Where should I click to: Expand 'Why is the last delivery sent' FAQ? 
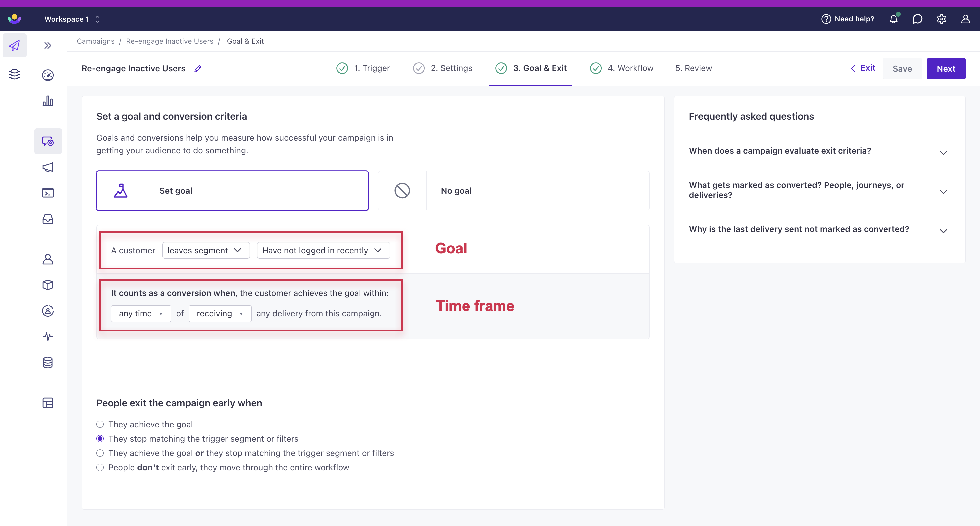[819, 229]
